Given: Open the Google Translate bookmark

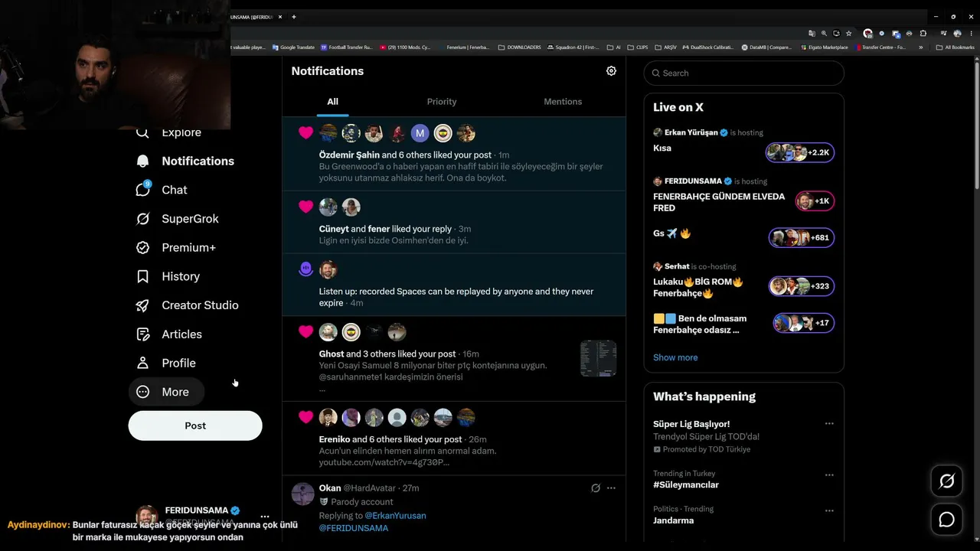Looking at the screenshot, I should point(292,47).
